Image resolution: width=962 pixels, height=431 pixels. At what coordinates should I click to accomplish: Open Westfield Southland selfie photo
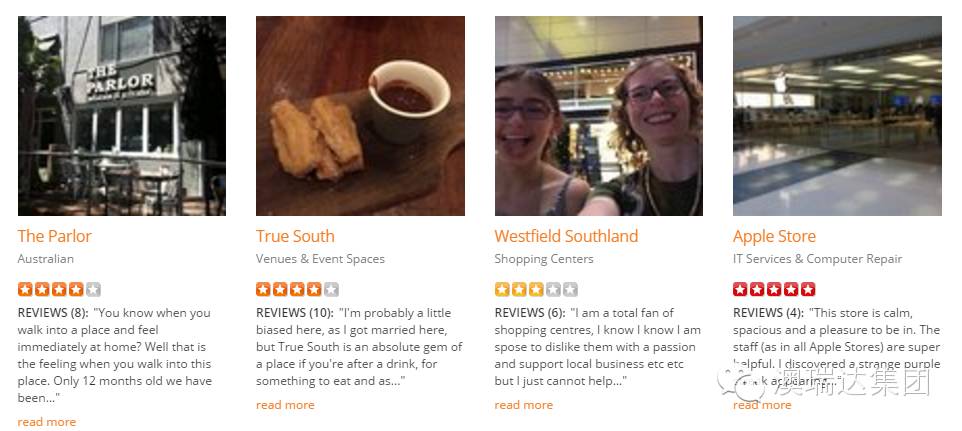point(599,116)
